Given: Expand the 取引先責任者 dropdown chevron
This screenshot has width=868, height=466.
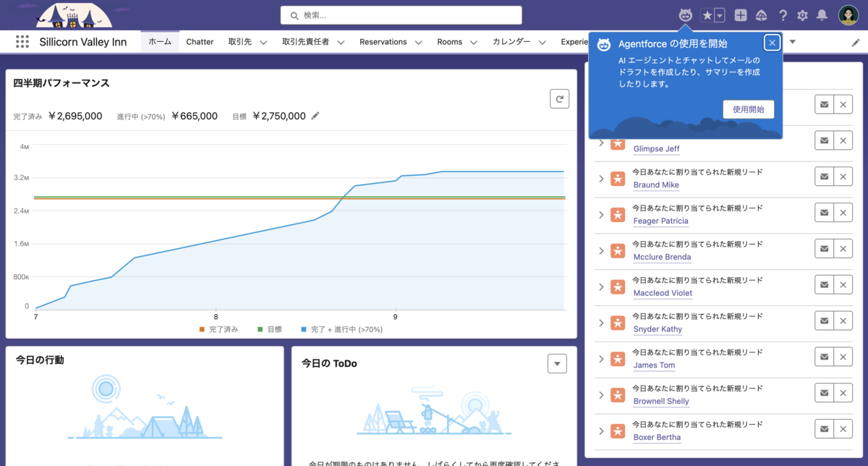Looking at the screenshot, I should click(x=341, y=43).
